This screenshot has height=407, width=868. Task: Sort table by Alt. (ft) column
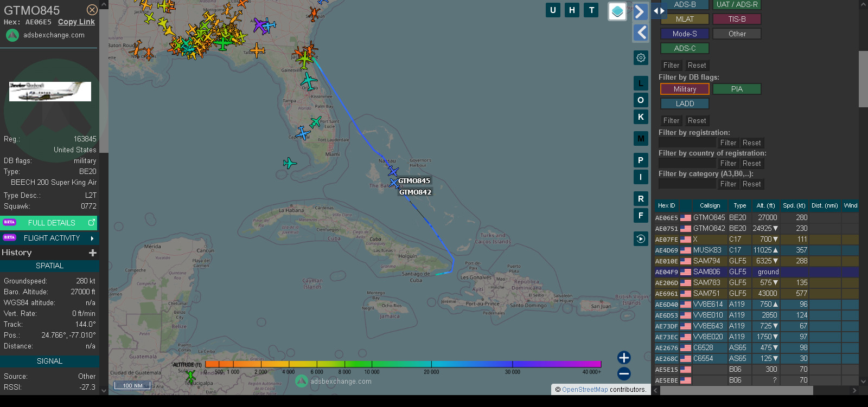point(765,205)
